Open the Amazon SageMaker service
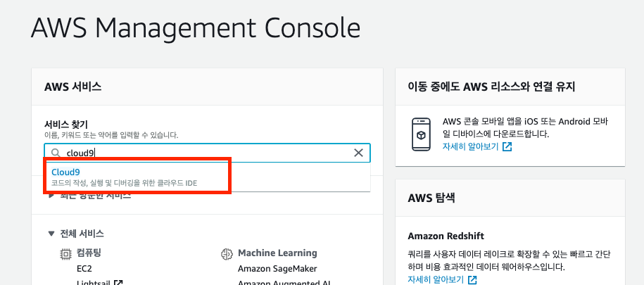The image size is (644, 285). click(x=277, y=269)
